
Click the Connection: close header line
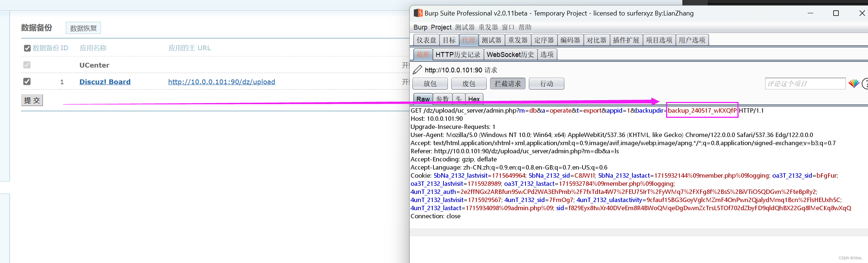436,216
